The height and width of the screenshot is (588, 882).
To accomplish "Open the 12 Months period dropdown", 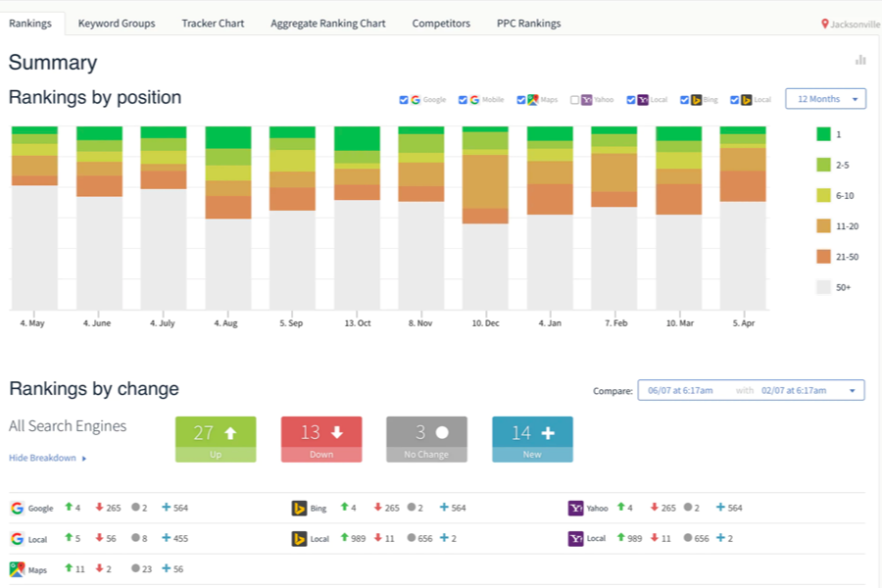I will click(825, 99).
